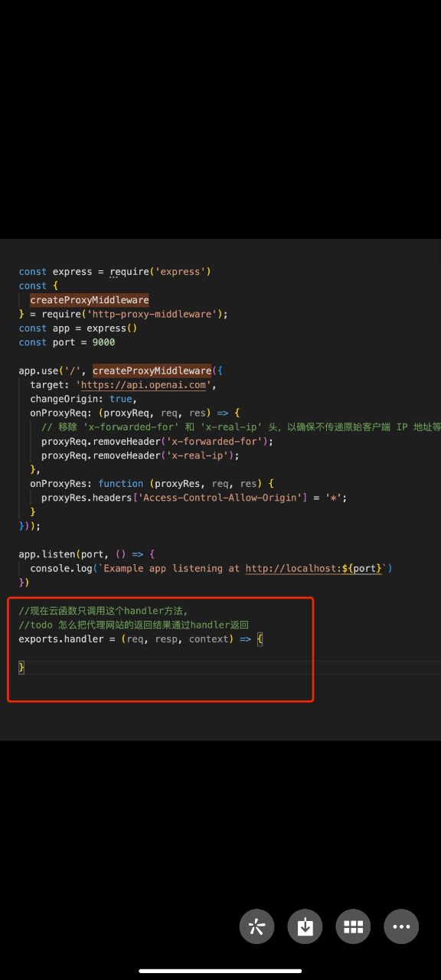Click the port number 9000
This screenshot has height=980, width=441.
point(103,342)
